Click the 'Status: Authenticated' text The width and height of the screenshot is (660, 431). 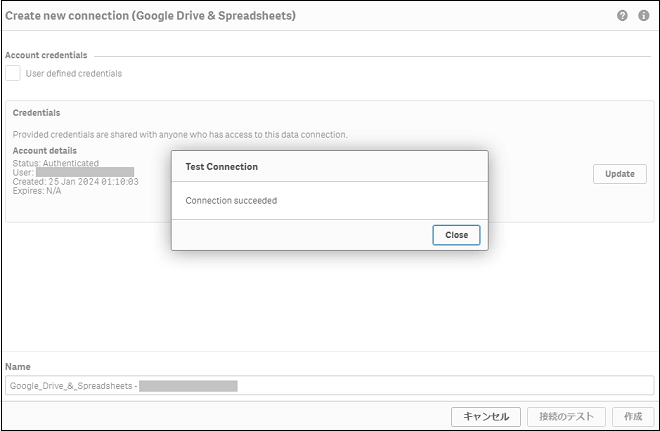coord(55,163)
